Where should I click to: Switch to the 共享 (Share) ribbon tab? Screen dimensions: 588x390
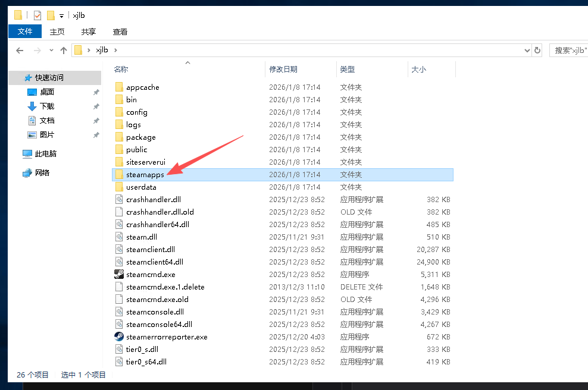pos(89,32)
